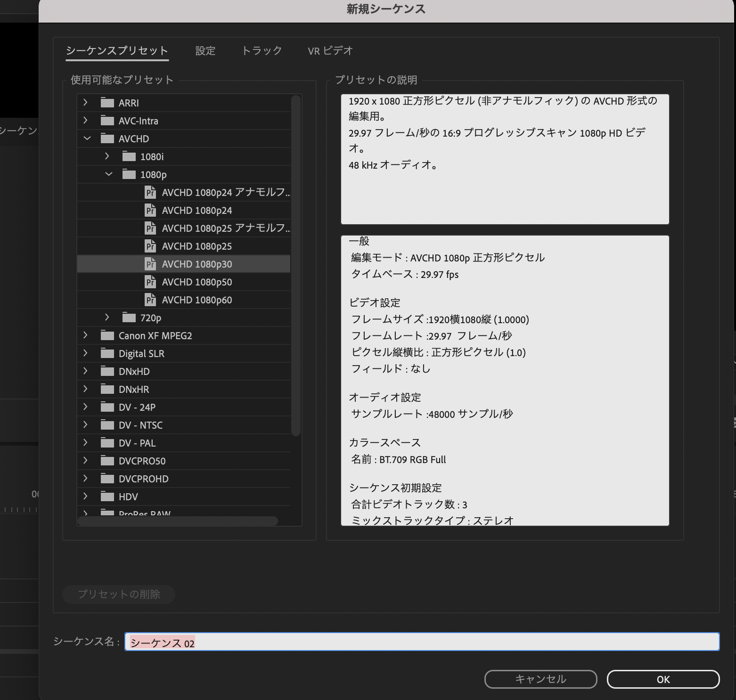Click the AVCHD 1080p60 preset icon
The height and width of the screenshot is (700, 736).
(150, 300)
